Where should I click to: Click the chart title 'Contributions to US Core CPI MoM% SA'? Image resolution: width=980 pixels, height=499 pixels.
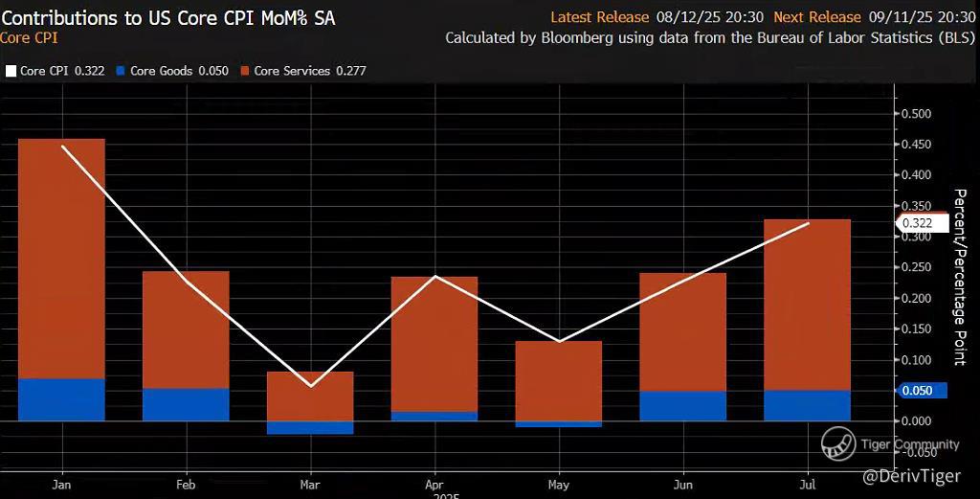tap(168, 18)
